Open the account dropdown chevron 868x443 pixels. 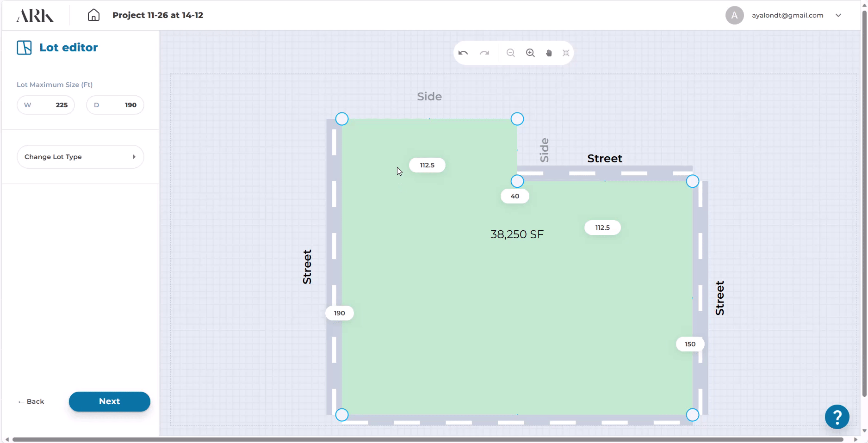click(x=838, y=15)
